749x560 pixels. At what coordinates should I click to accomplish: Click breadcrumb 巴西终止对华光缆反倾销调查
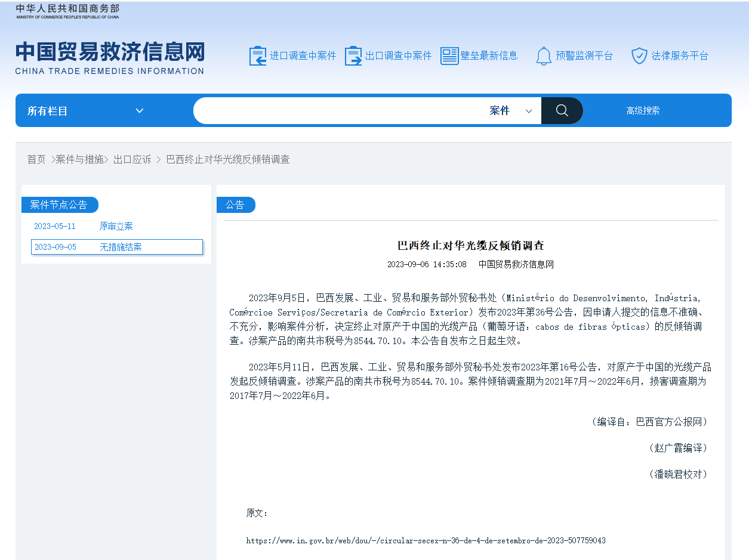coord(228,159)
